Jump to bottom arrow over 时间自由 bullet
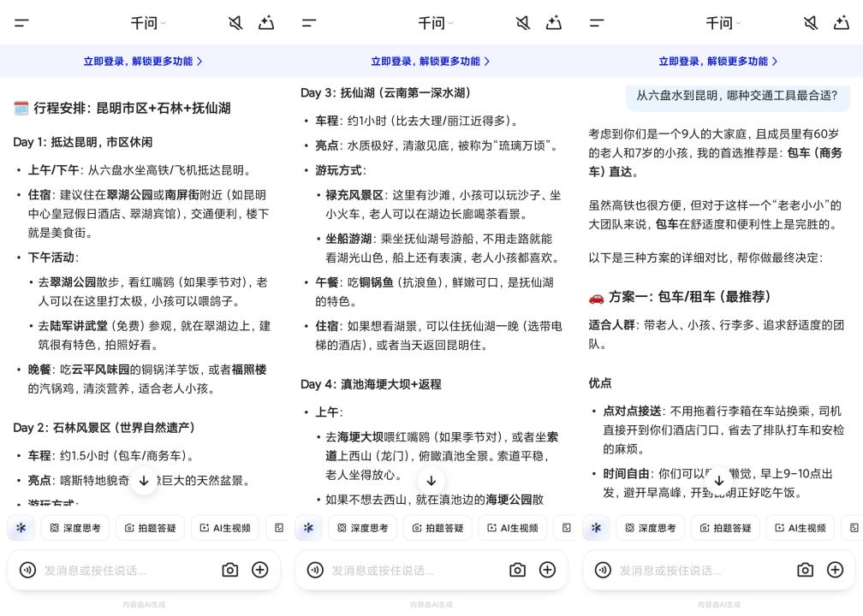This screenshot has height=616, width=863. (719, 481)
